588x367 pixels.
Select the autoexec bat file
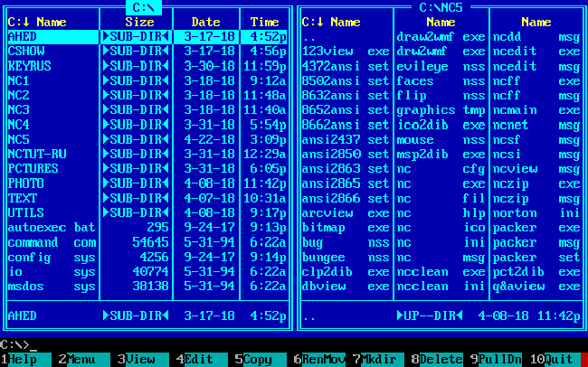point(147,228)
